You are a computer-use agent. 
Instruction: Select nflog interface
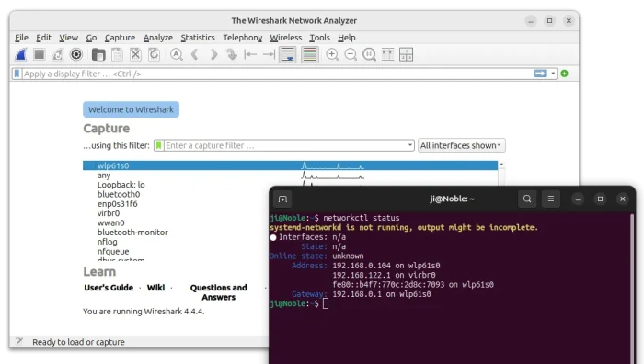[108, 242]
